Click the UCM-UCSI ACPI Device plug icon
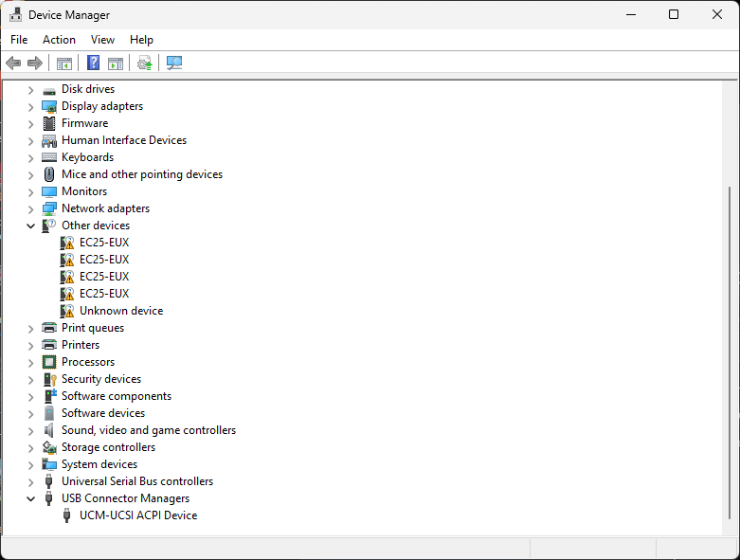 click(67, 515)
